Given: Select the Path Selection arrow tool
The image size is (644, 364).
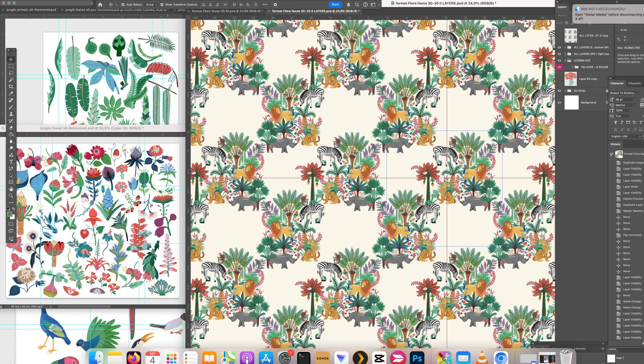Looking at the screenshot, I should click(11, 175).
